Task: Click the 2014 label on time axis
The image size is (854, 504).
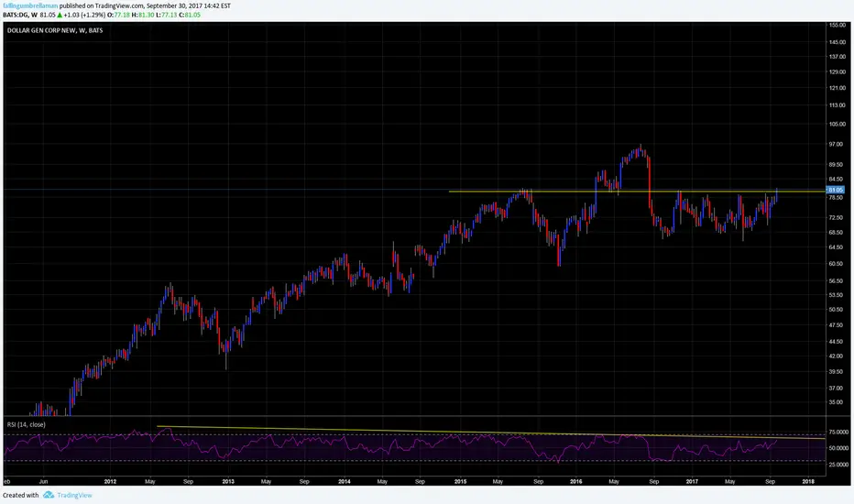Action: click(x=345, y=481)
